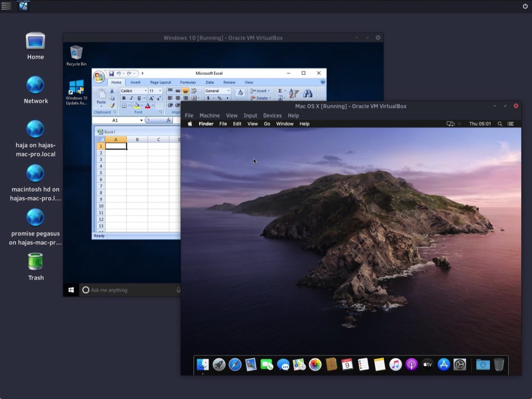Expand the Name Box dropdown arrow

141,120
